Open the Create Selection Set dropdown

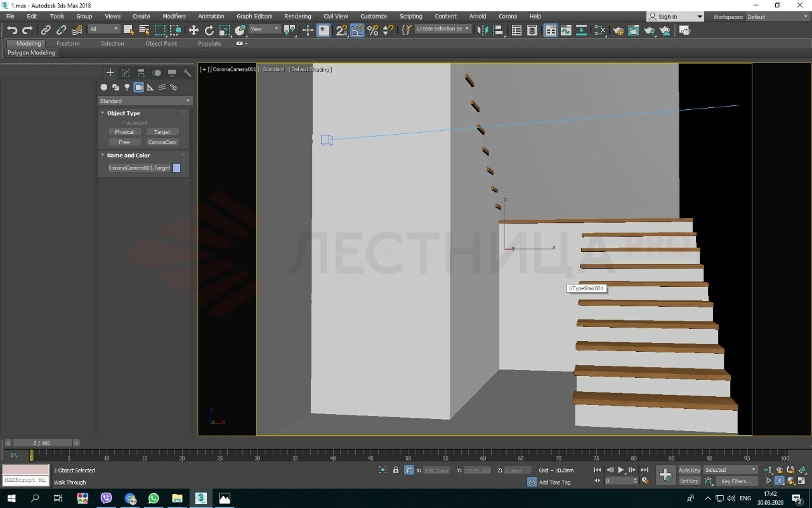443,29
